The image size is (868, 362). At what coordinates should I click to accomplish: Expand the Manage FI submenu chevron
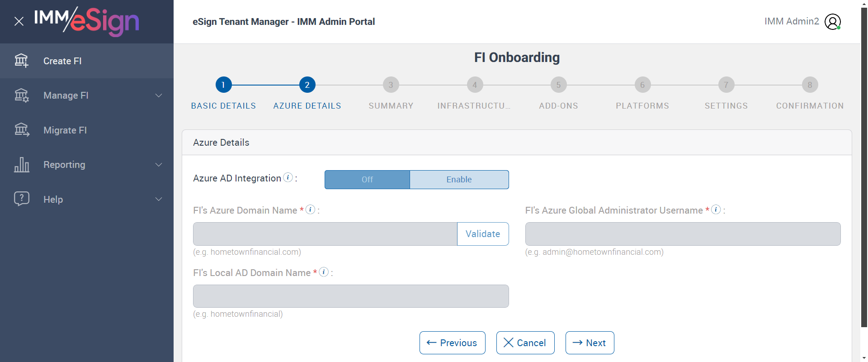[x=159, y=95]
